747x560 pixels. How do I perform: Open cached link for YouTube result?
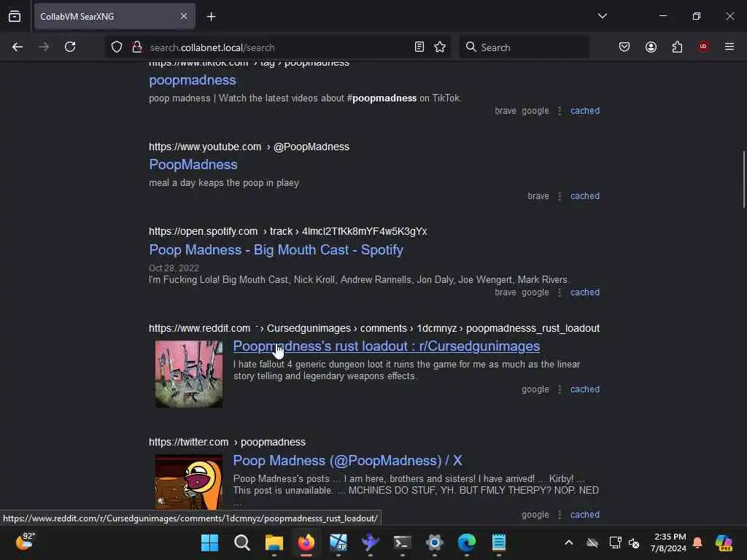coord(585,195)
